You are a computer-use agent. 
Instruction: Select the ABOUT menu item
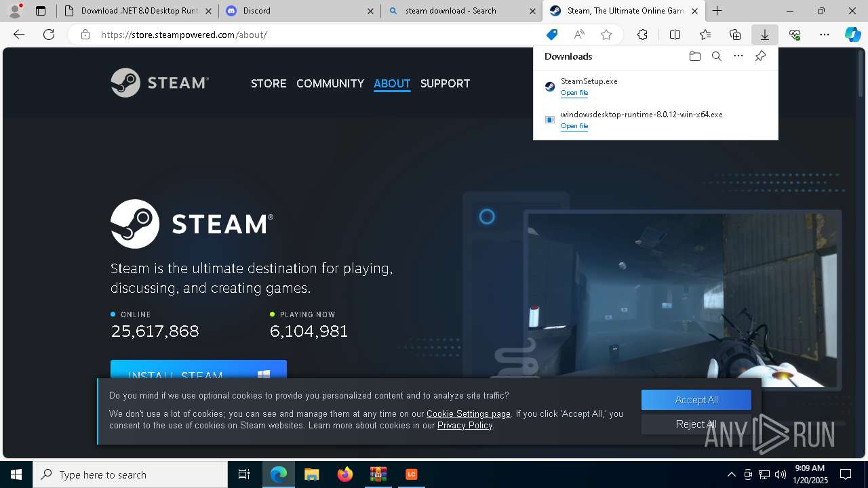pos(392,83)
